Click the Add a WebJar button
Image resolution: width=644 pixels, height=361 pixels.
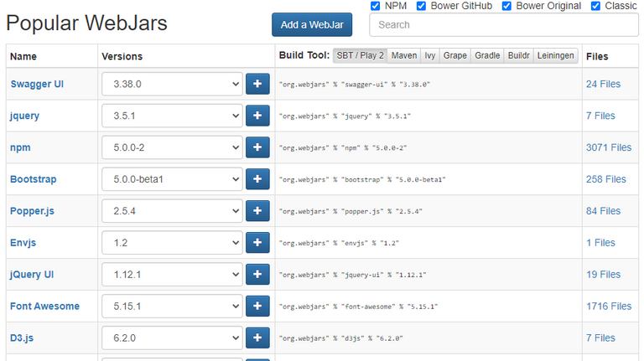coord(312,24)
